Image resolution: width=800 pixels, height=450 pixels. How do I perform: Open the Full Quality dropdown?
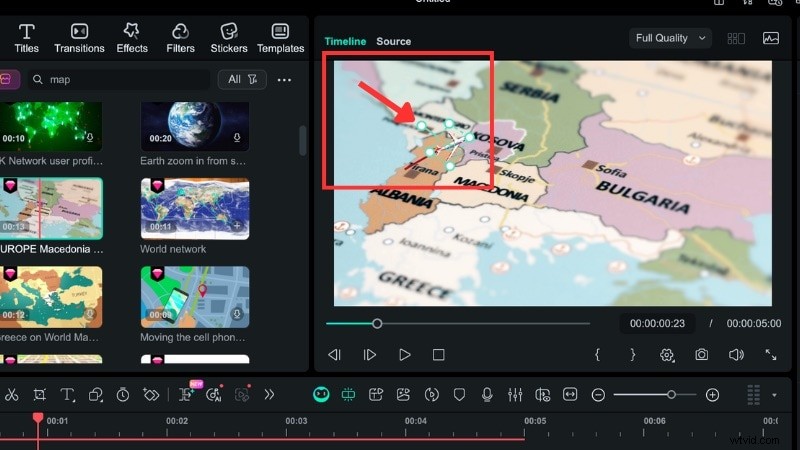[x=670, y=38]
